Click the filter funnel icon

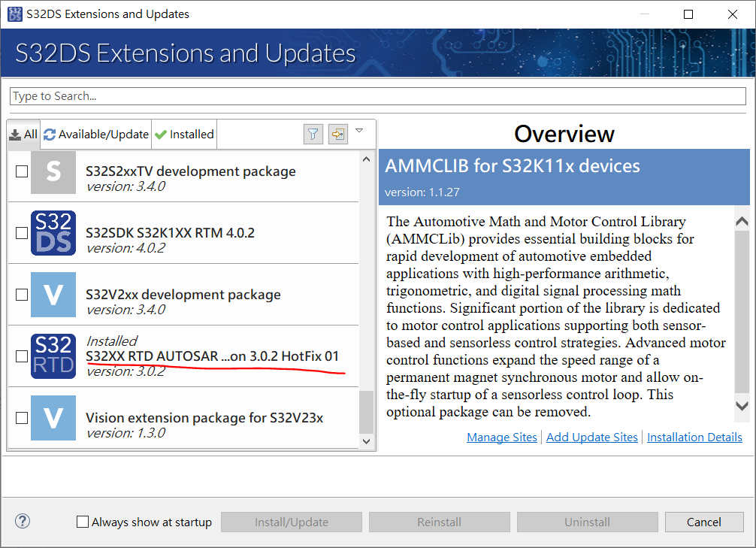point(313,134)
